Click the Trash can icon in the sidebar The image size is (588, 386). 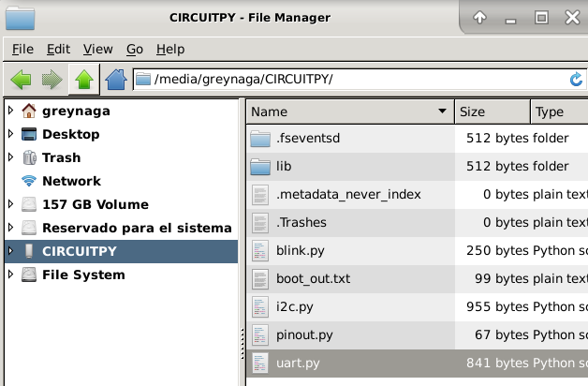(29, 157)
